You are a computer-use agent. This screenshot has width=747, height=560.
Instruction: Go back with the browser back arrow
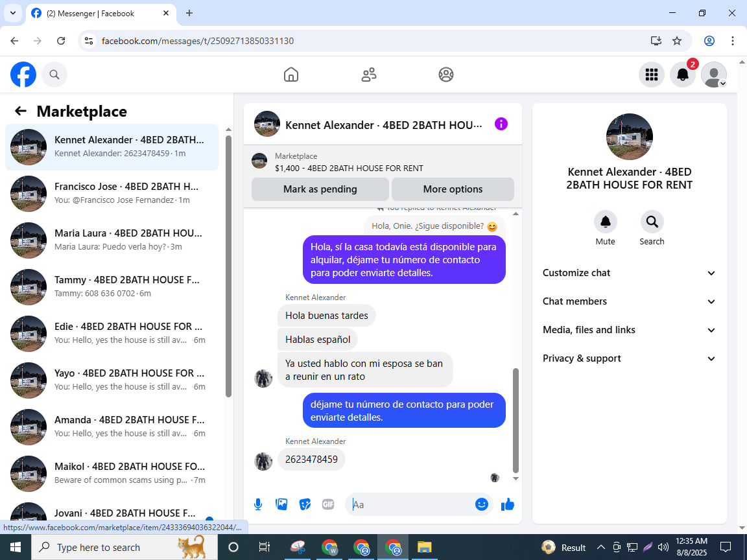click(x=14, y=41)
